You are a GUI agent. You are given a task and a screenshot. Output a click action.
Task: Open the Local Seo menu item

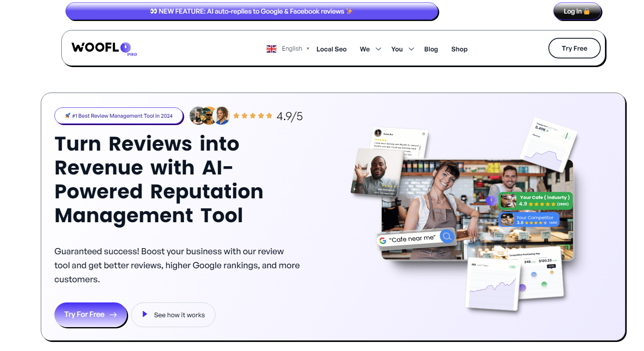pos(331,49)
